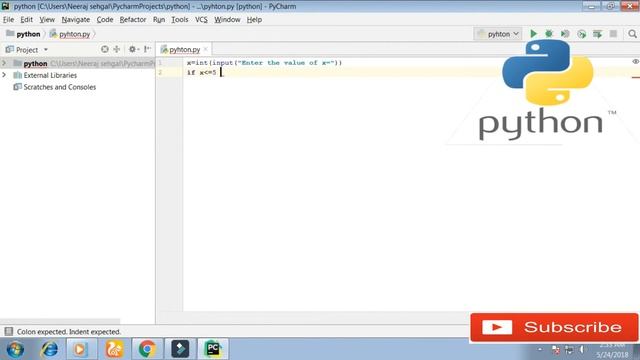Open the dark blue taskbar app icon
Viewport: 640px width, 360px height.
tap(180, 349)
